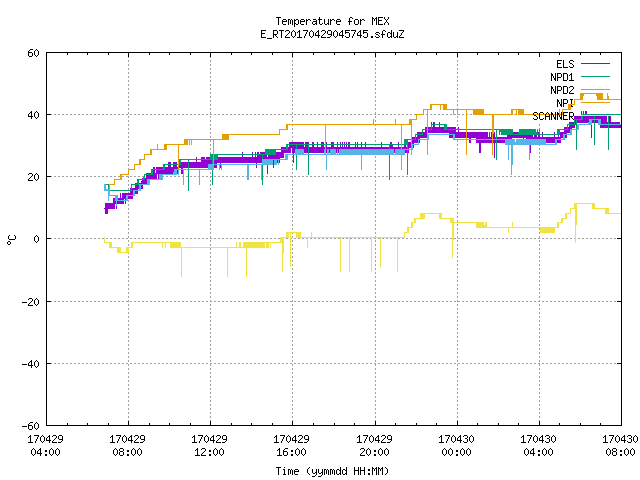The height and width of the screenshot is (480, 640).
Task: Click the y-axis label 60
Action: pos(33,53)
